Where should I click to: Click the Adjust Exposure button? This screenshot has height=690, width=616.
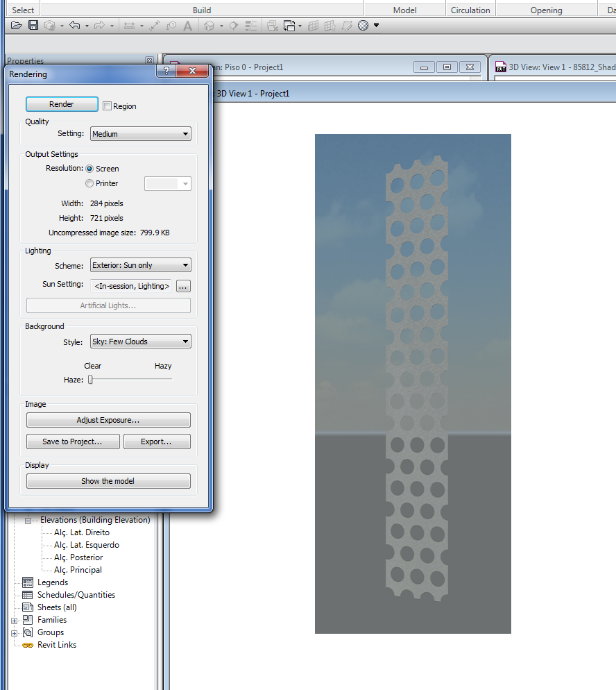point(108,420)
